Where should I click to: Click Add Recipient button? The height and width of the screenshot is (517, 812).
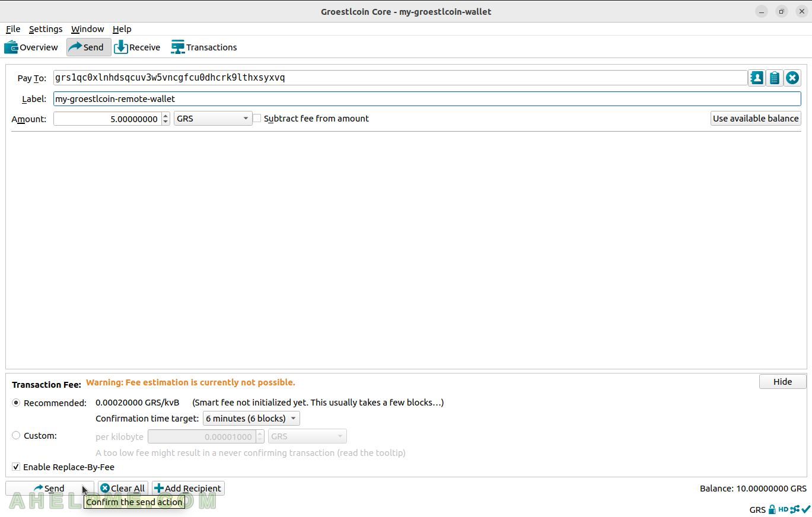tap(188, 489)
